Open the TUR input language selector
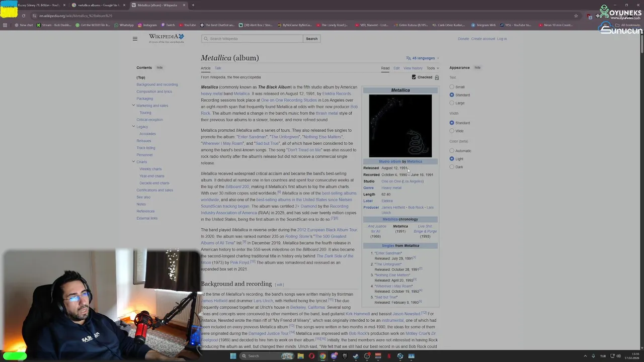Image resolution: width=644 pixels, height=362 pixels. (603, 356)
